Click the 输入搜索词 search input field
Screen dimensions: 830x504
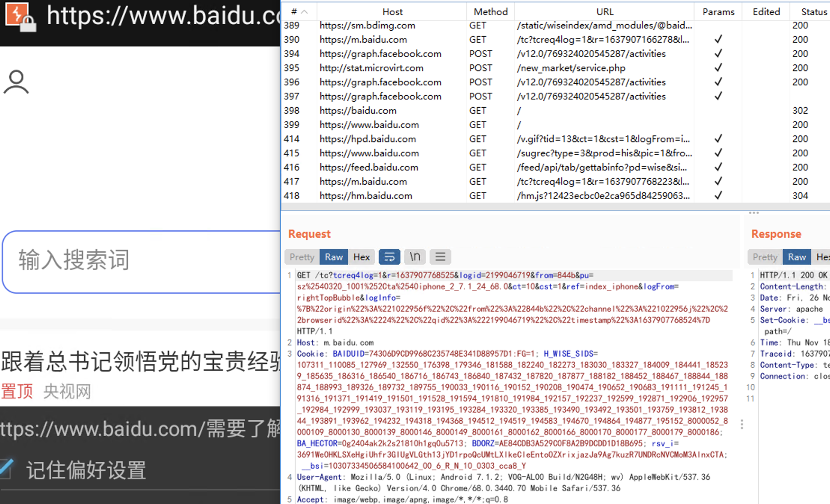[141, 262]
